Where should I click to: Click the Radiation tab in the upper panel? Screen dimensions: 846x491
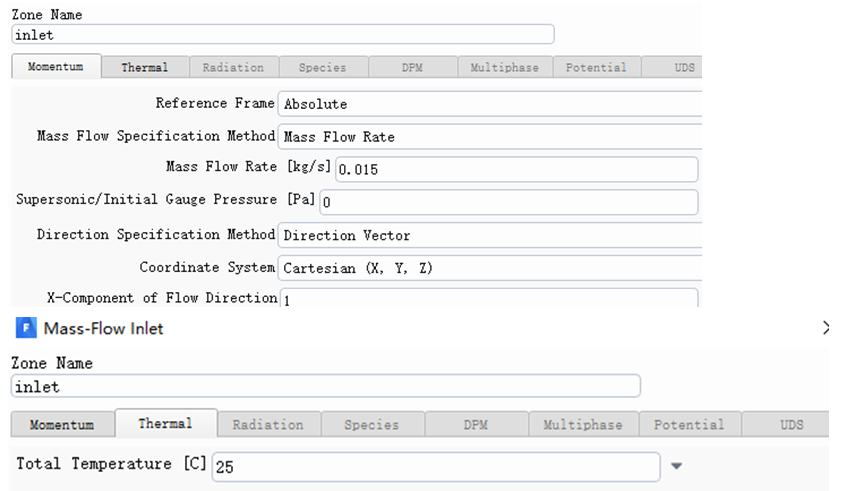click(x=234, y=67)
